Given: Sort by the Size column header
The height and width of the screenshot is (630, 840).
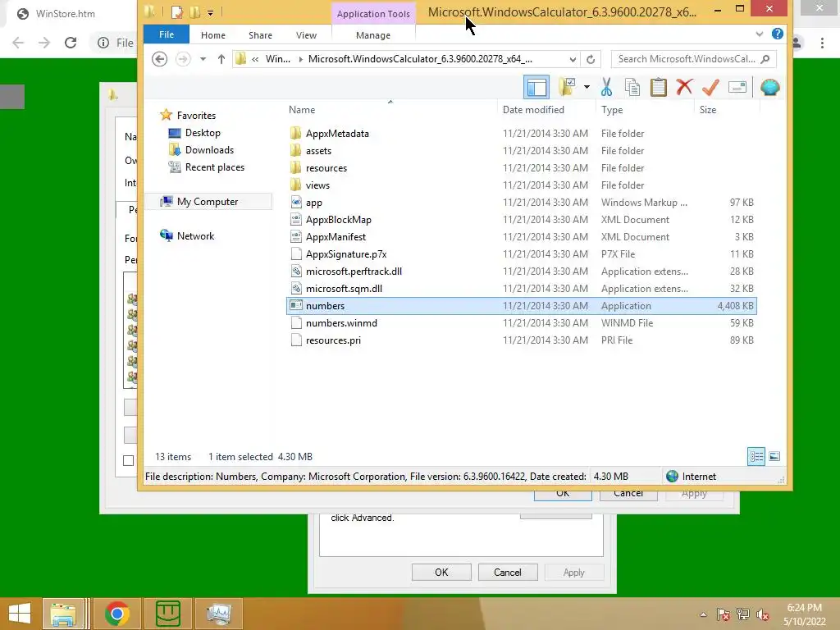Looking at the screenshot, I should [727, 109].
